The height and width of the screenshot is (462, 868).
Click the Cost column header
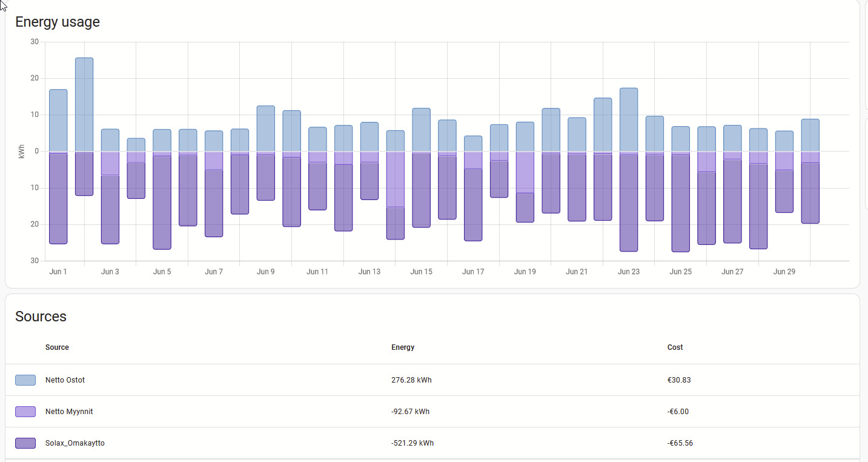point(675,347)
